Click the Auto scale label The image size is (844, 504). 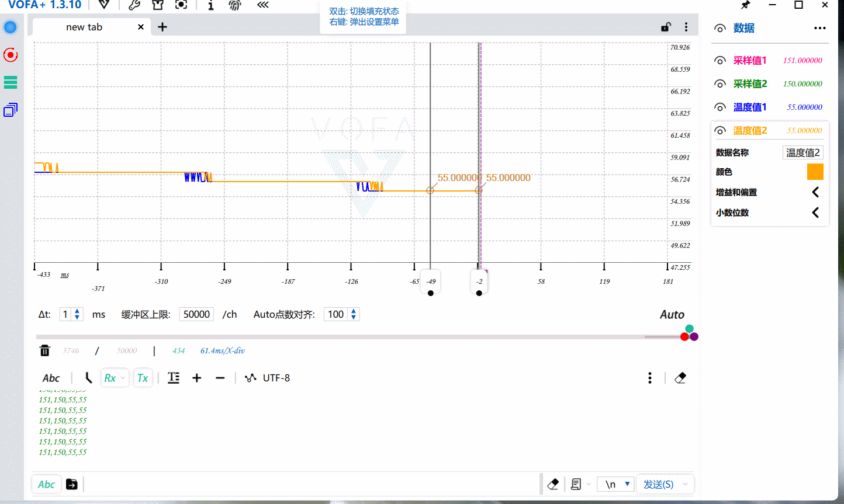pos(672,315)
